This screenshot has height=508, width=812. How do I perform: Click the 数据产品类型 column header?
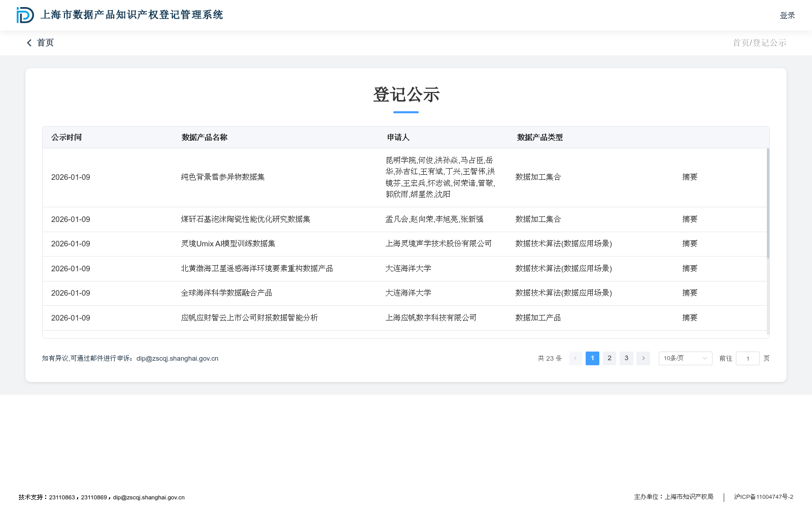tap(539, 138)
